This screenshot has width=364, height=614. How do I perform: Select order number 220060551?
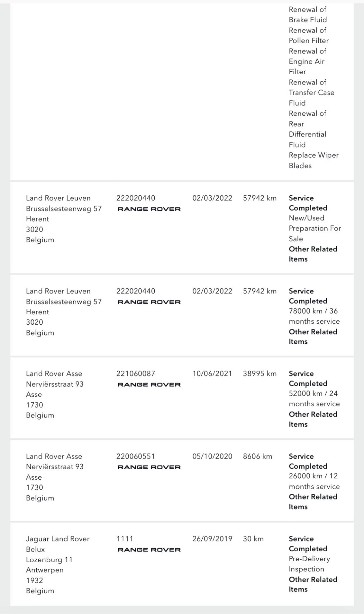pyautogui.click(x=136, y=456)
